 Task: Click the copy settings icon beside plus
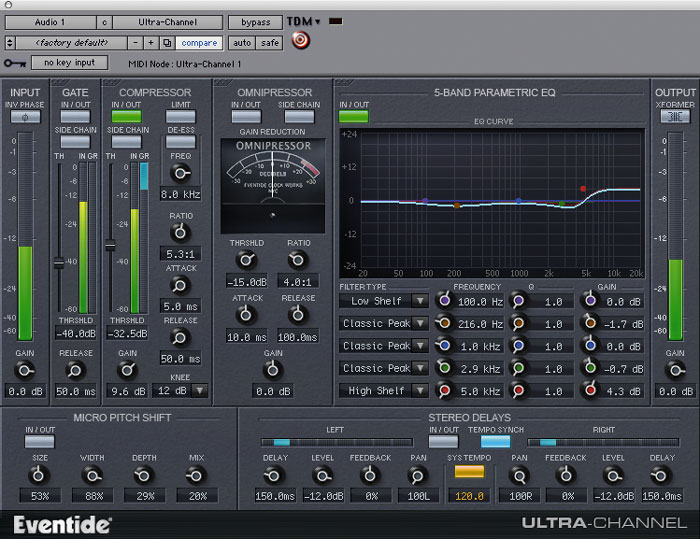(168, 43)
